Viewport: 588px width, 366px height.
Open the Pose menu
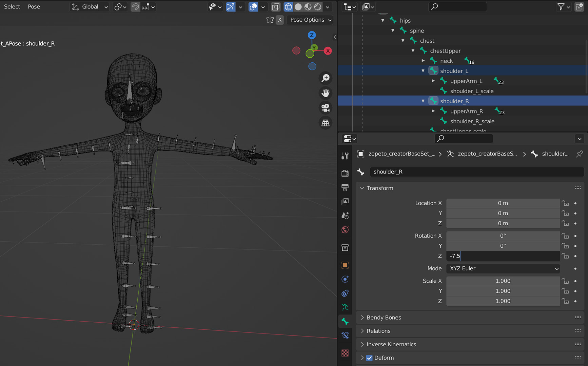pos(34,6)
